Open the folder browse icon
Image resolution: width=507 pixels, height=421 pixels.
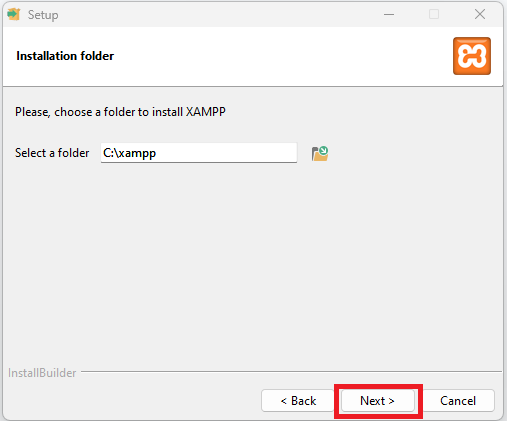point(320,153)
